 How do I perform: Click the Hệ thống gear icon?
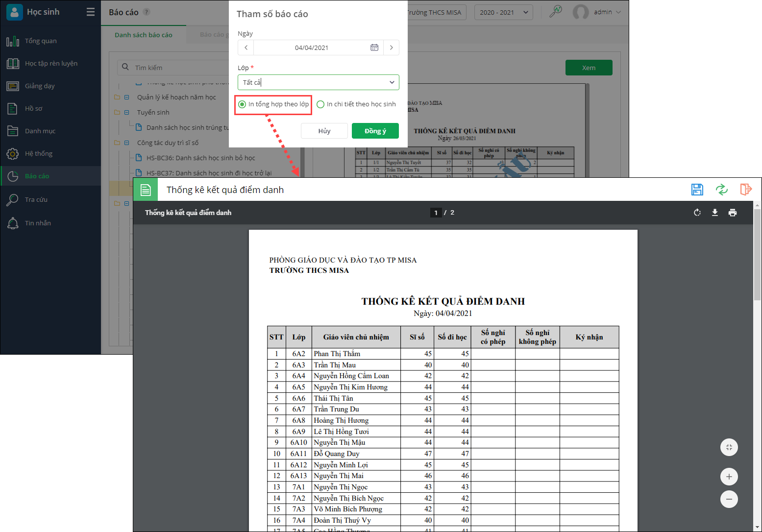pos(13,154)
